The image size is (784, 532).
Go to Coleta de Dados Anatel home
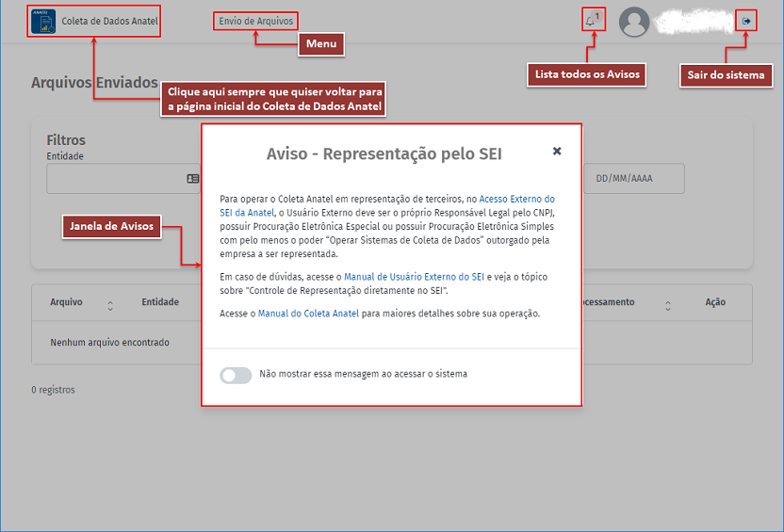[109, 21]
